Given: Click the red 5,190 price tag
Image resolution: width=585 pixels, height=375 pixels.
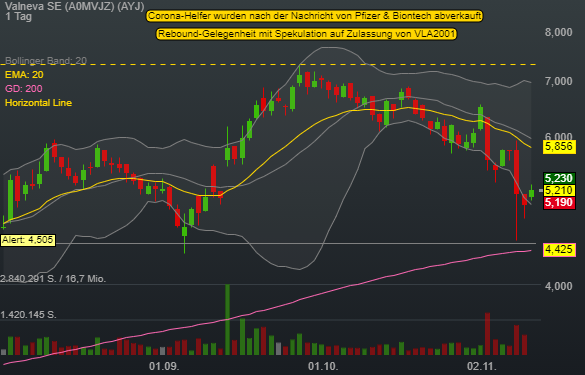Looking at the screenshot, I should coord(559,203).
